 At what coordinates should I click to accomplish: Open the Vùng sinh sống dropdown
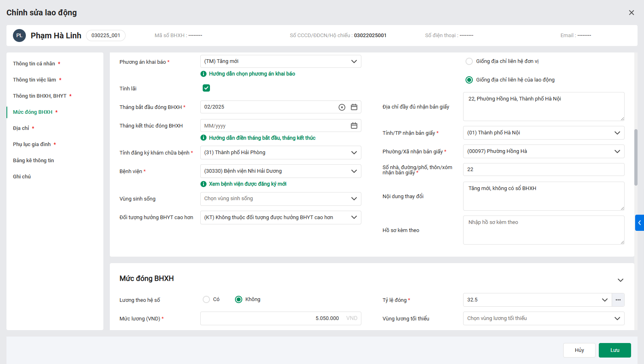(281, 199)
